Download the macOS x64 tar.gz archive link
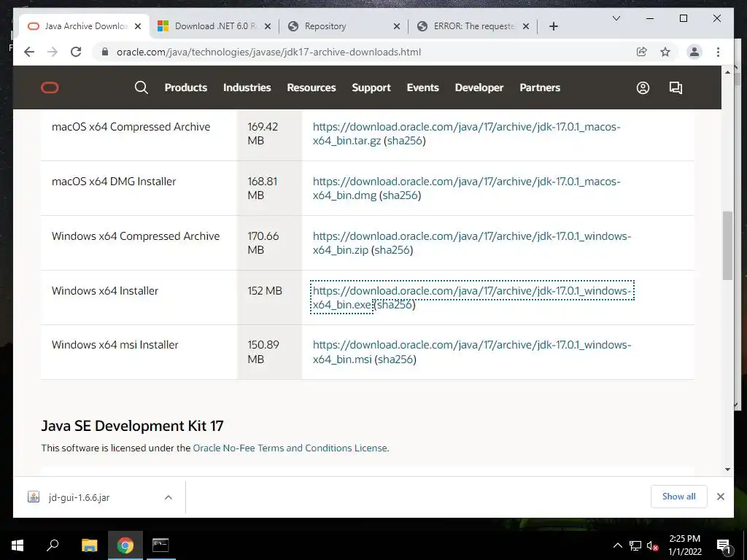Viewport: 747px width, 560px height. click(466, 133)
